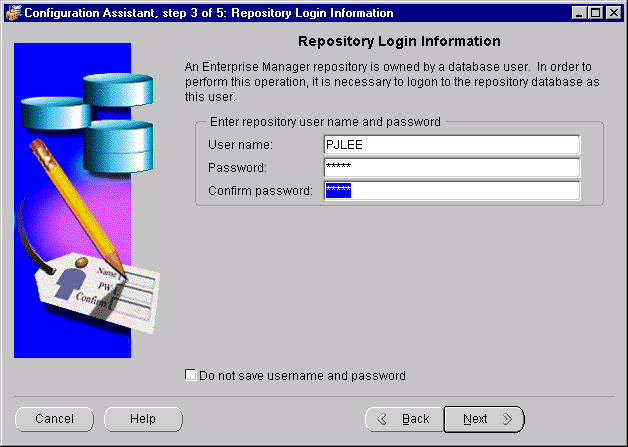Go Back to the previous step
The height and width of the screenshot is (447, 628).
[403, 419]
